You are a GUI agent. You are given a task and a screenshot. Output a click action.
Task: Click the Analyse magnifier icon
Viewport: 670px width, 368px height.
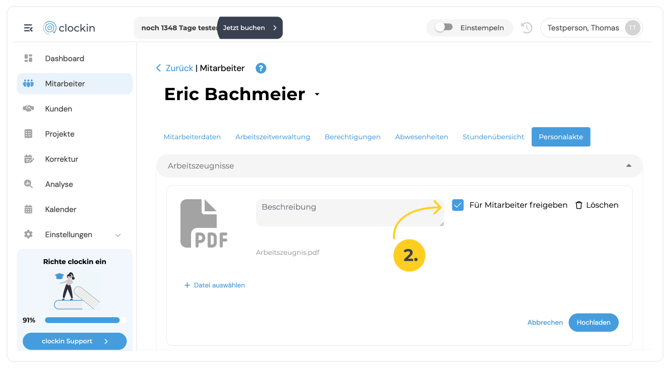coord(28,184)
